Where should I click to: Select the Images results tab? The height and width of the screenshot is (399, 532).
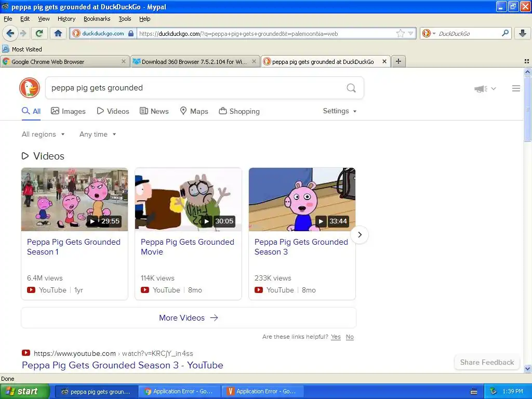[68, 111]
